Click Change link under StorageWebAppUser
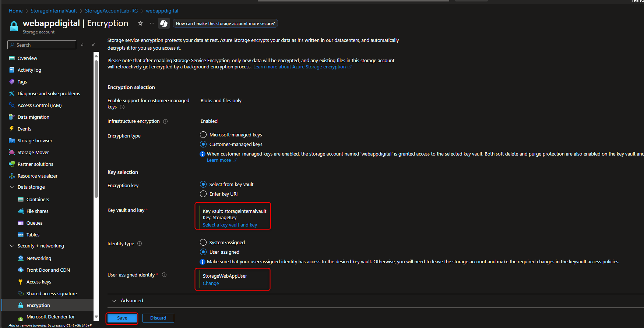 (x=211, y=283)
